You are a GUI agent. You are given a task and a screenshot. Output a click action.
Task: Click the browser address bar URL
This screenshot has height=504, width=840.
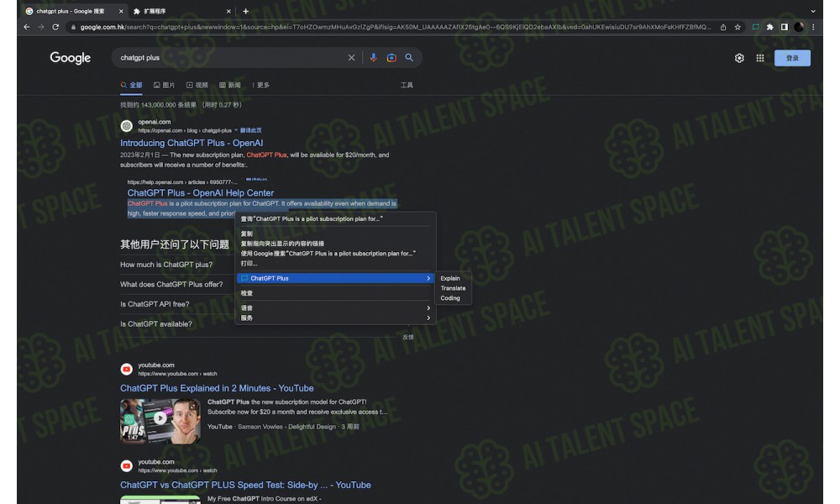pos(396,27)
